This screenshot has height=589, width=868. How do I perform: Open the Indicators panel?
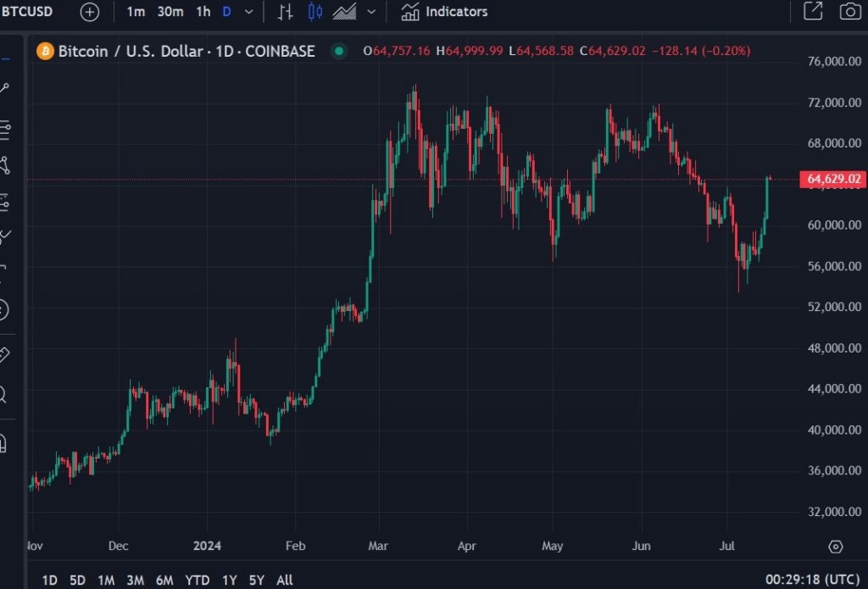444,12
